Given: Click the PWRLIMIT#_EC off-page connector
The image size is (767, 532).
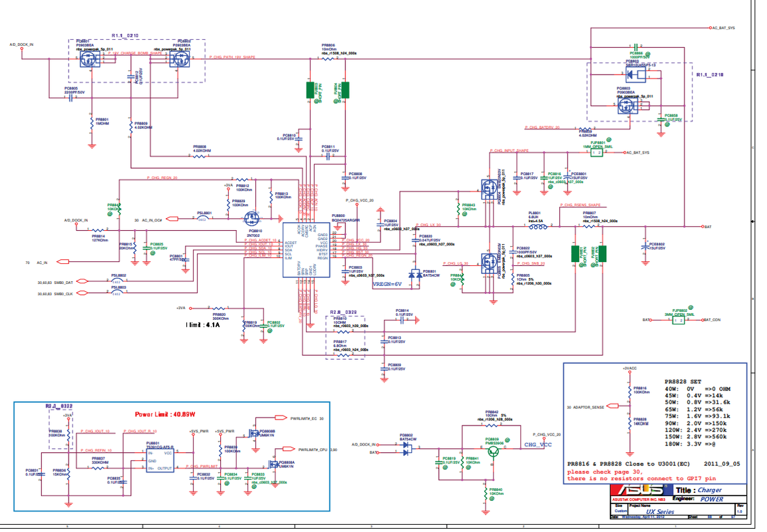Looking at the screenshot, I should point(280,418).
